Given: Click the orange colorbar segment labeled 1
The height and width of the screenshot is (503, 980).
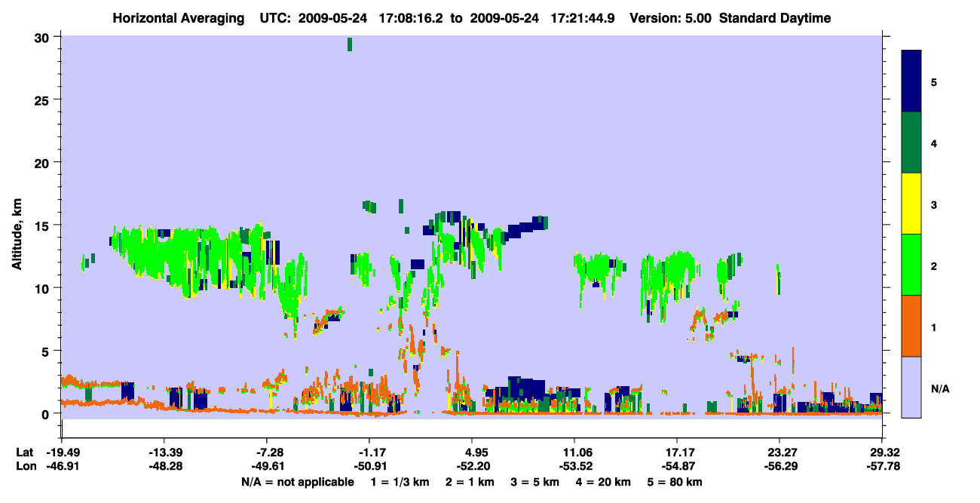Looking at the screenshot, I should coord(911,326).
